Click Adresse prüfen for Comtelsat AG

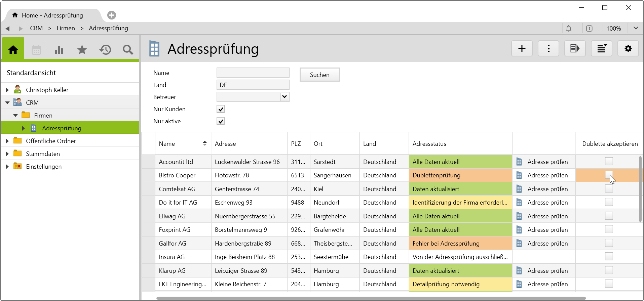pos(547,189)
